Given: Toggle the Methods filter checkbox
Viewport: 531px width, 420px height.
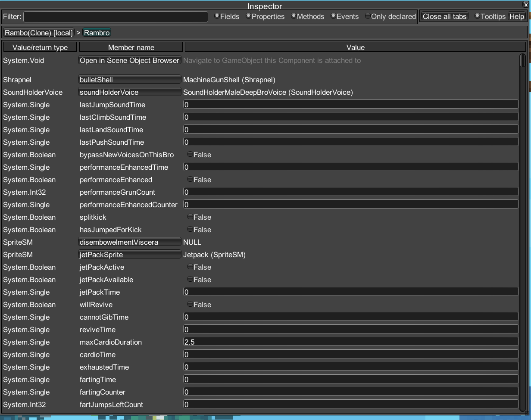Looking at the screenshot, I should click(294, 16).
